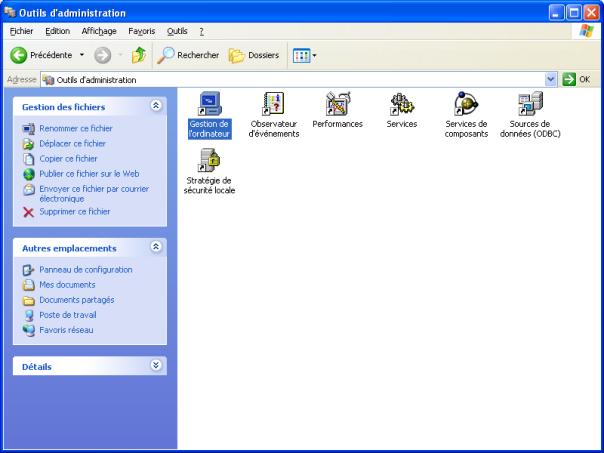
Task: Toggle the Dossiers folder pane
Action: point(254,55)
